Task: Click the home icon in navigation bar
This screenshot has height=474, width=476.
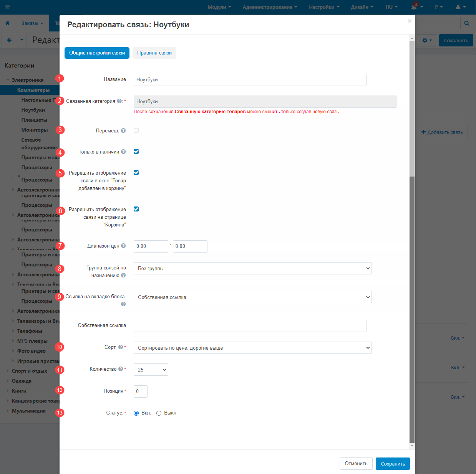Action: click(x=7, y=23)
